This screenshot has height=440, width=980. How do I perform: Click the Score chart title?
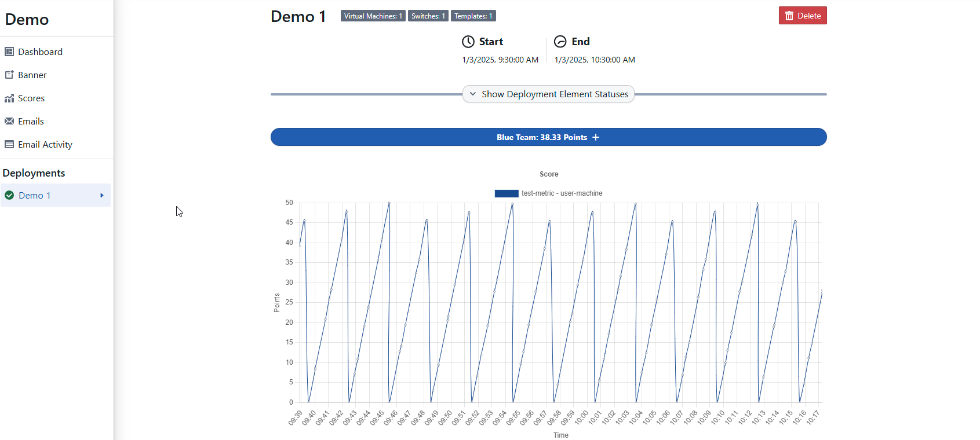(x=549, y=174)
